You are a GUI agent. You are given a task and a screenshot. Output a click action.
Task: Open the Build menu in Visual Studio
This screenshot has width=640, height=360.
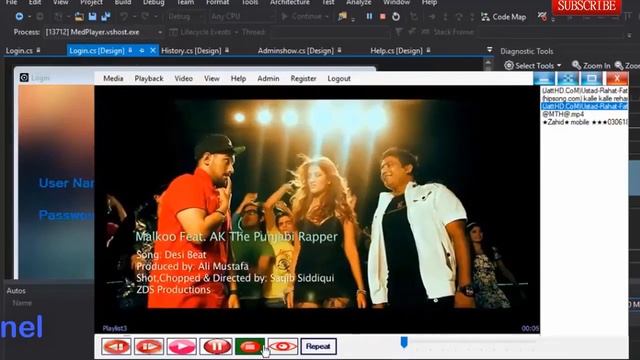122,2
